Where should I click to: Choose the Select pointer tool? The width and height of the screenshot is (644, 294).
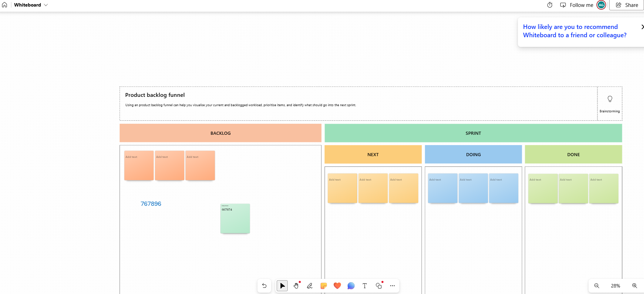pyautogui.click(x=282, y=286)
